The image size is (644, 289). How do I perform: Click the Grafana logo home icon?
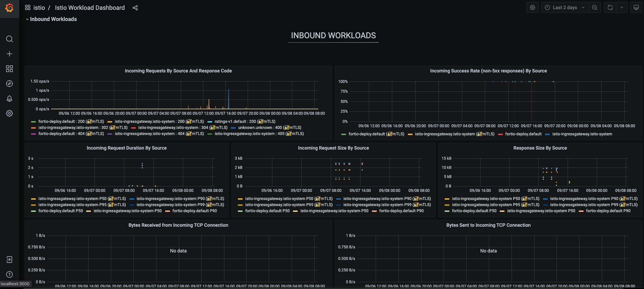coord(9,8)
